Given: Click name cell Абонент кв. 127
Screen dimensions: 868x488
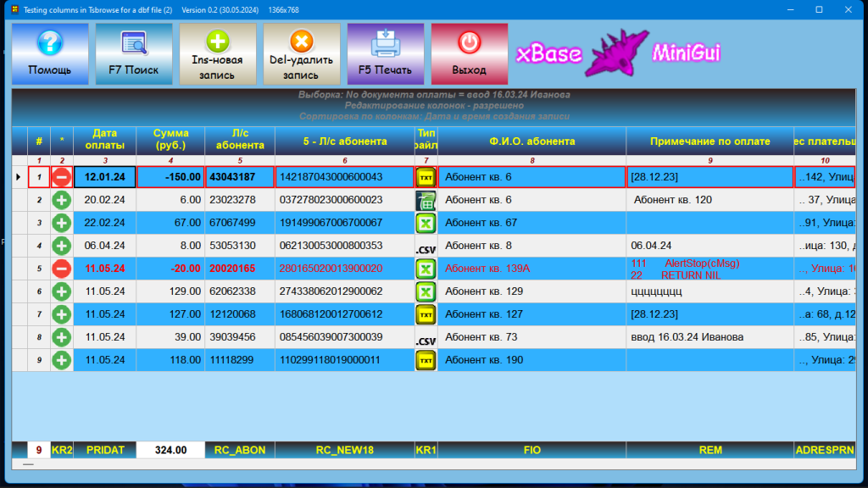Looking at the screenshot, I should point(532,314).
